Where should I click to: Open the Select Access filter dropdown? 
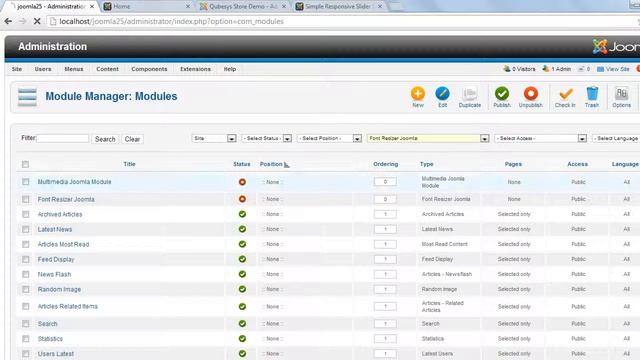540,138
